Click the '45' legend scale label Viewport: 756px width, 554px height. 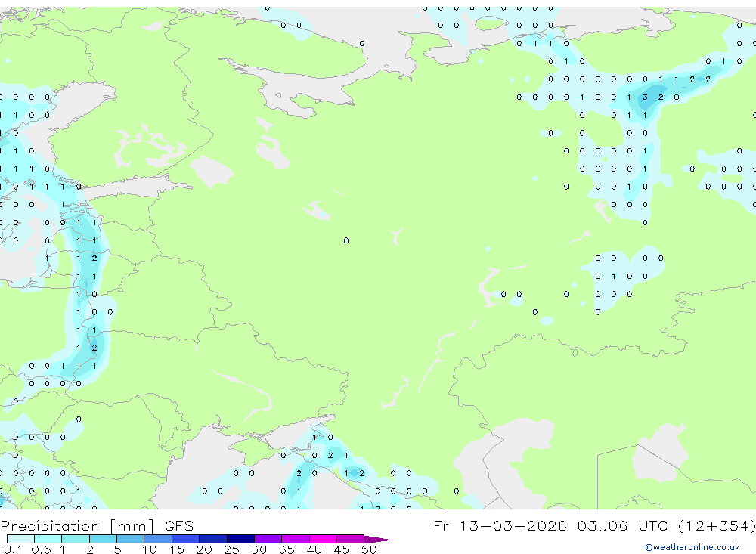(x=342, y=549)
